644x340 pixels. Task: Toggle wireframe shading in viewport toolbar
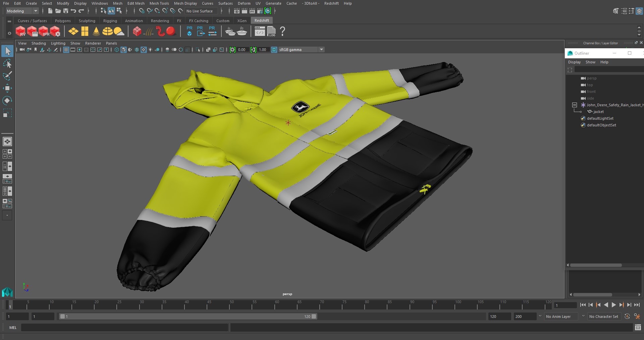117,50
